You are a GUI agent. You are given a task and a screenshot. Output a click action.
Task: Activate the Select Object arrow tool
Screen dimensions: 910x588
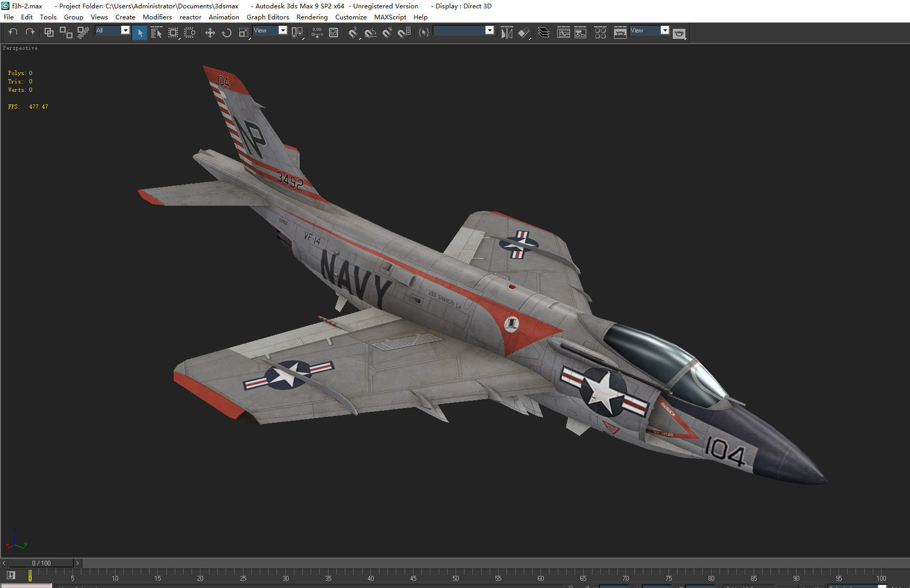[x=140, y=33]
